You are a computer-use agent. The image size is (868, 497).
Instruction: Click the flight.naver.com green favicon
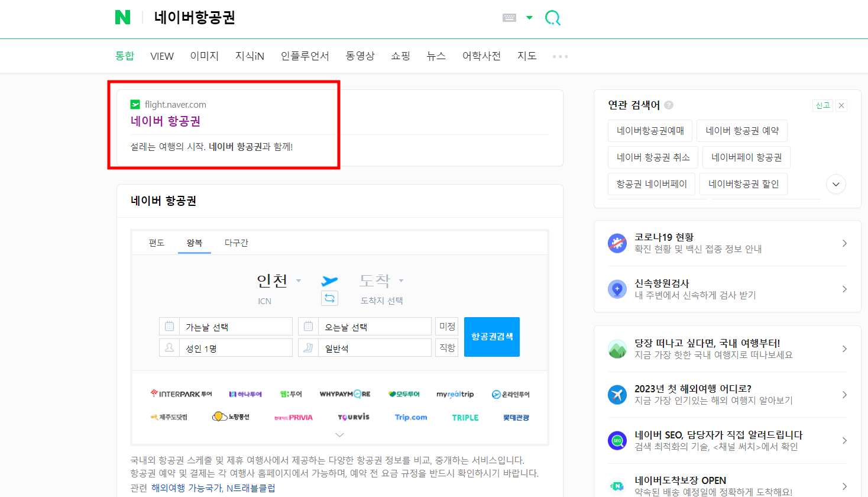[x=135, y=105]
